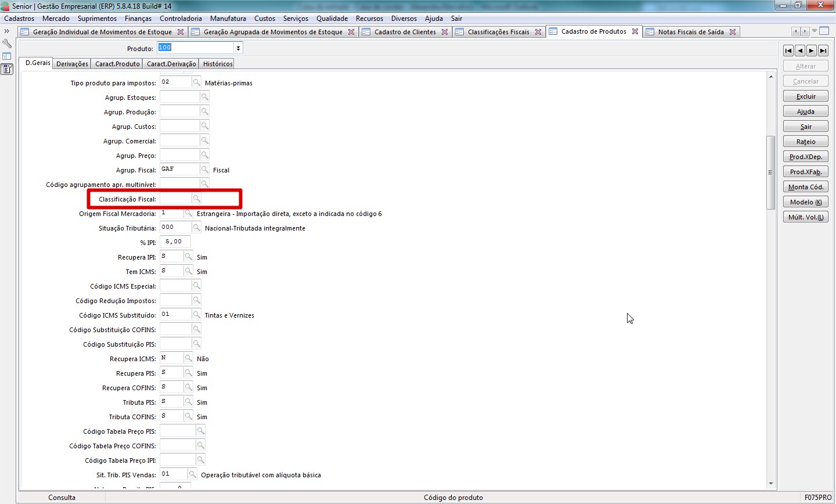Click the Múlt. Vol.(L) button
This screenshot has height=504, width=836.
[806, 217]
